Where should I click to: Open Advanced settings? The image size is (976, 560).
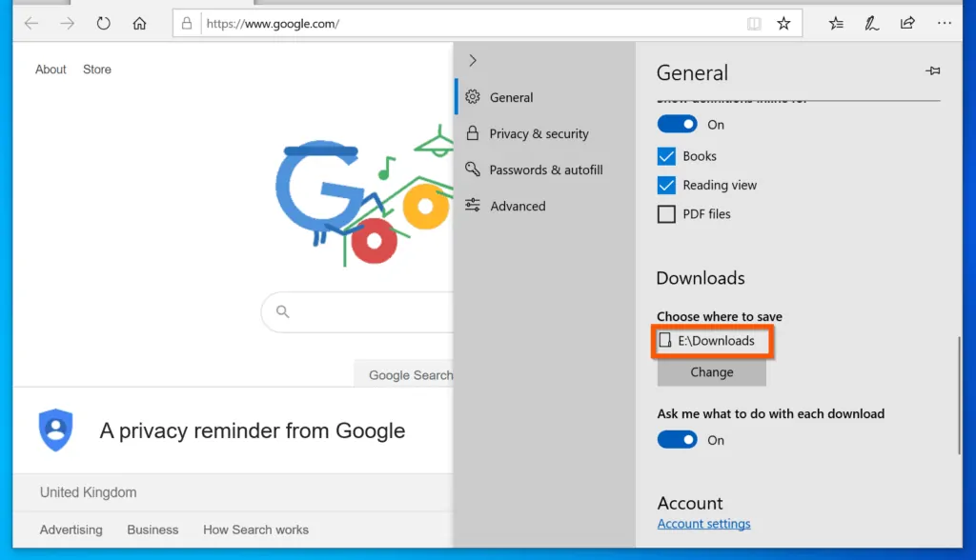tap(519, 206)
